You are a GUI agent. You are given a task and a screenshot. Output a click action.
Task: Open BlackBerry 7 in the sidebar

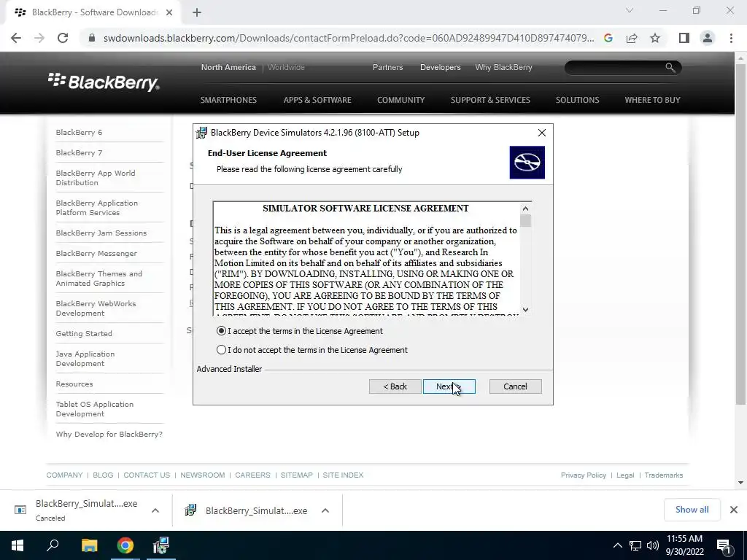click(x=79, y=153)
